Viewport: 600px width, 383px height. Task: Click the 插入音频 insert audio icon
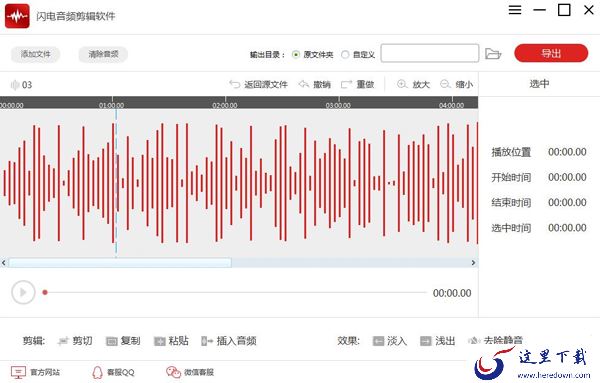207,341
